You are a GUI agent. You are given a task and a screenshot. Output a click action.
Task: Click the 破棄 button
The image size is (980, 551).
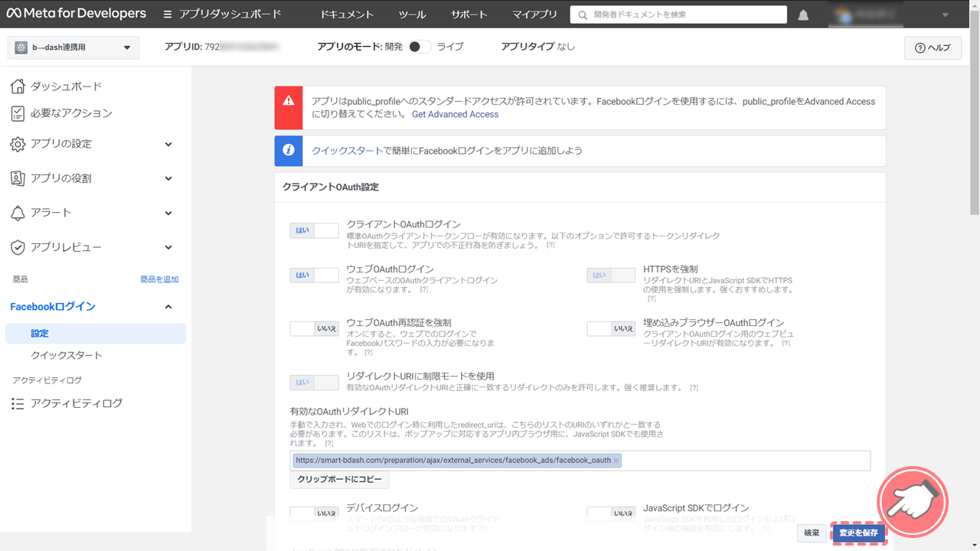pos(812,533)
